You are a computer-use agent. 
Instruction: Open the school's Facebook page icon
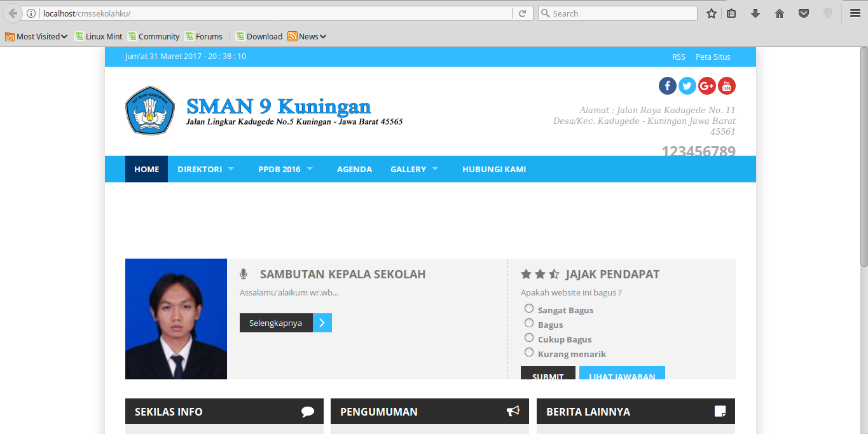[667, 85]
